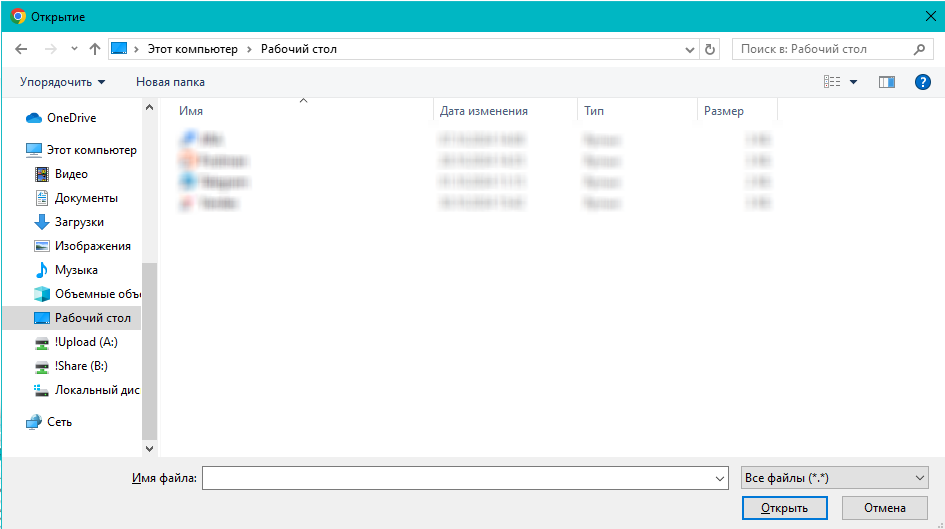
Task: Click the 'Сеть' network icon
Action: tap(34, 422)
